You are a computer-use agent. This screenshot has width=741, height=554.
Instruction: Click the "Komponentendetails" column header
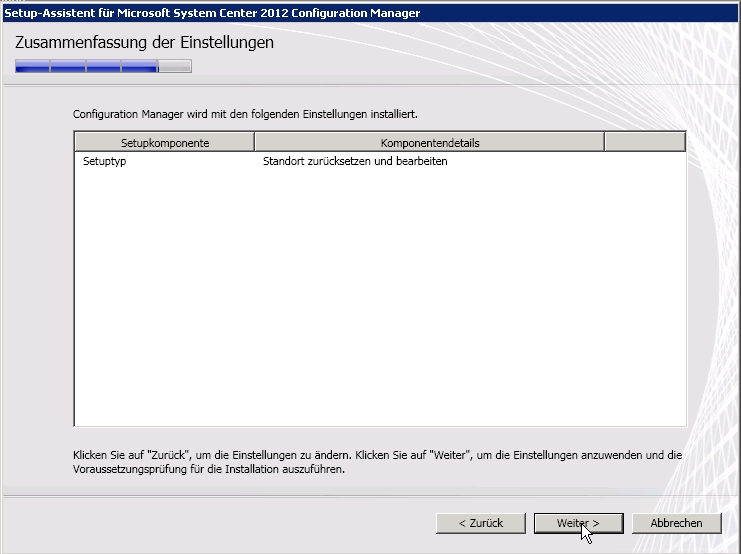pyautogui.click(x=430, y=143)
